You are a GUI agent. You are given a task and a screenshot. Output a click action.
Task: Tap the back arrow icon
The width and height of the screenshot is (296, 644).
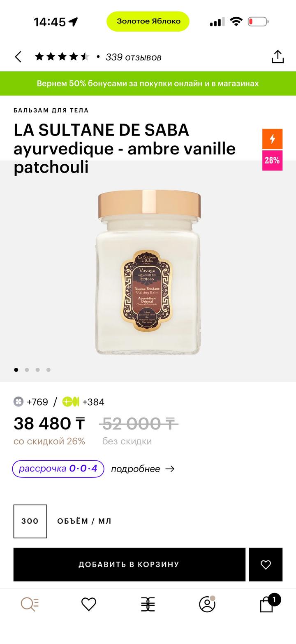(x=18, y=57)
